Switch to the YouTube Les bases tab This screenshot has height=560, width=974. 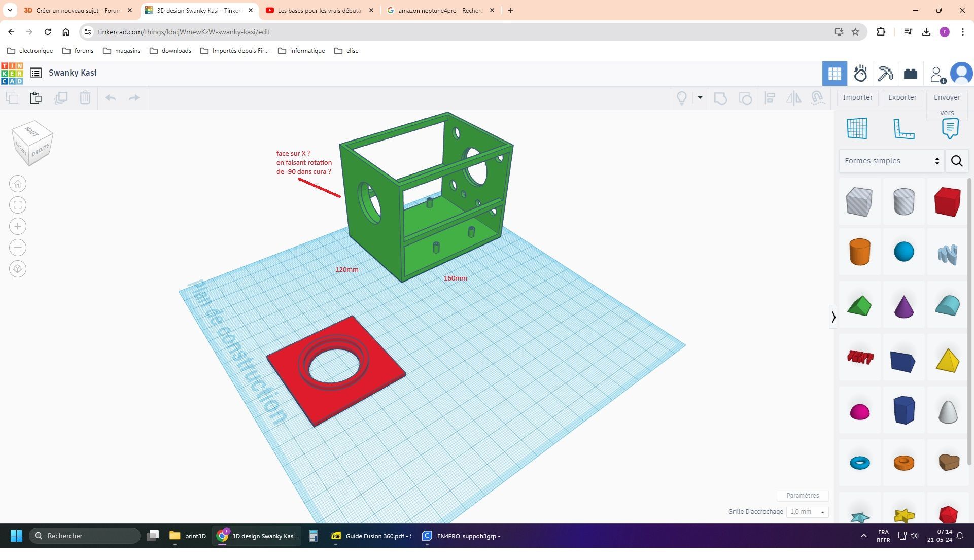319,10
